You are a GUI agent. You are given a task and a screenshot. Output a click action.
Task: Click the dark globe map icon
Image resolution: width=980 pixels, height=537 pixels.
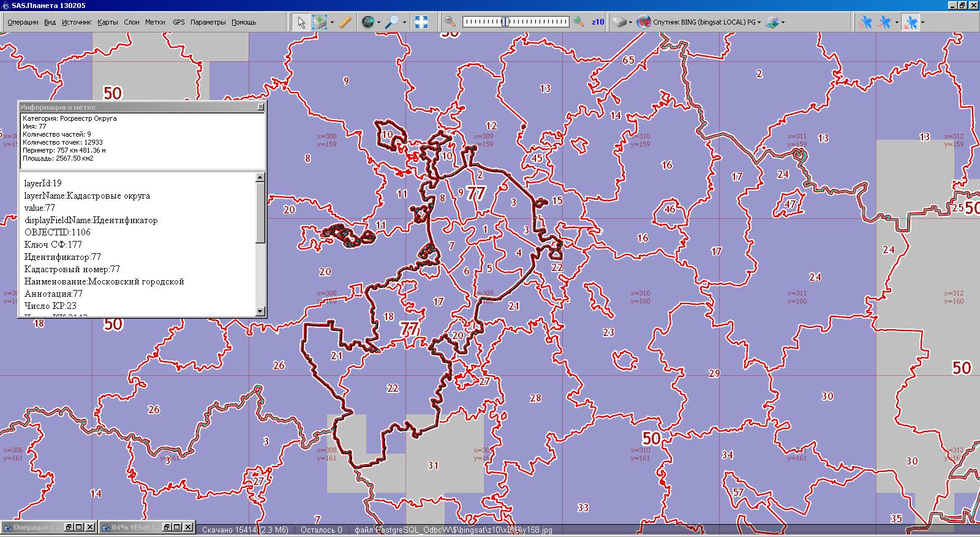coord(368,22)
